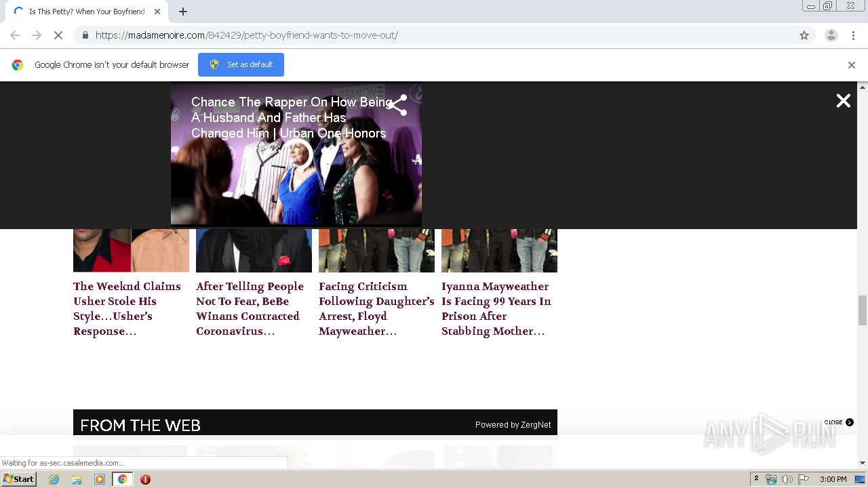This screenshot has width=868, height=488.
Task: Open the Chrome profile avatar
Action: [831, 35]
